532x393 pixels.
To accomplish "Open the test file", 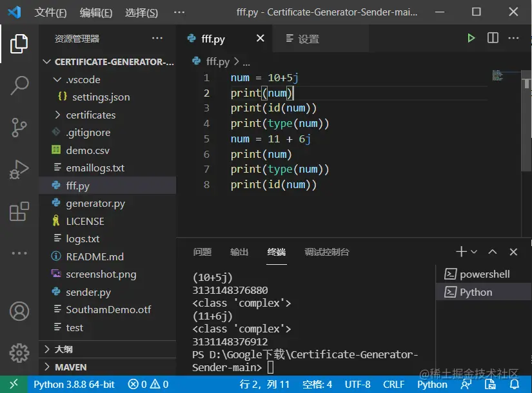I will point(107,327).
